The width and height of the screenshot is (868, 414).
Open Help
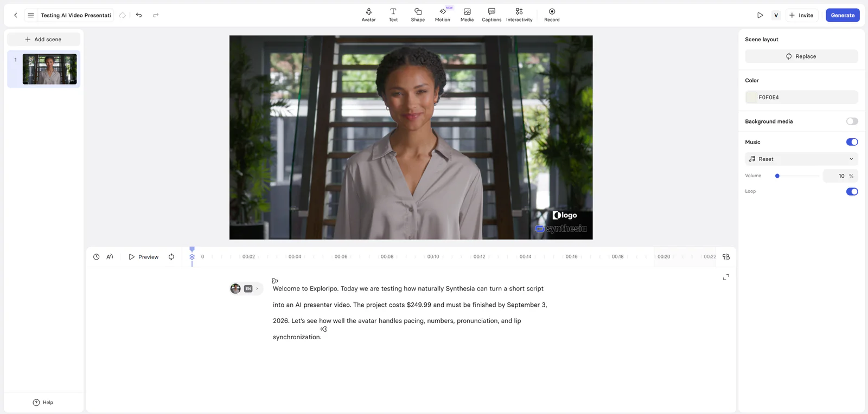click(43, 402)
